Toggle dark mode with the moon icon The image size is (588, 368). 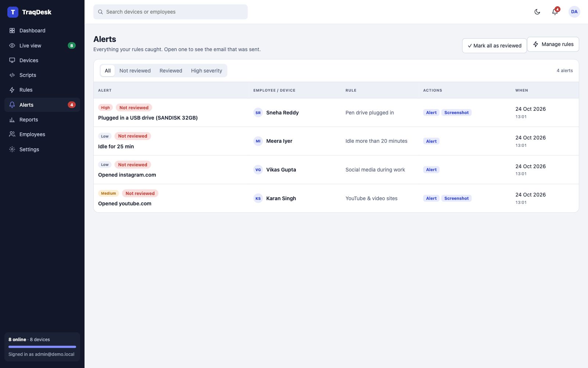click(x=537, y=12)
